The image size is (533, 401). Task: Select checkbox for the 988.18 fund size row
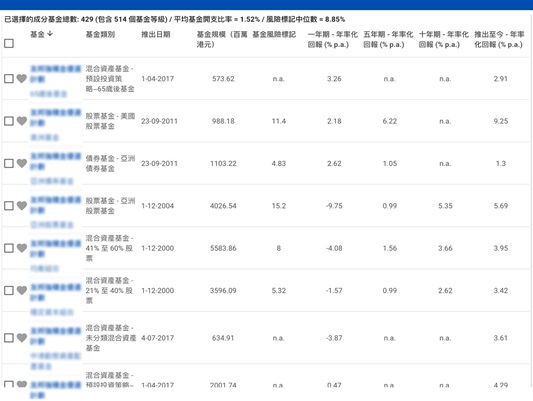click(x=9, y=121)
